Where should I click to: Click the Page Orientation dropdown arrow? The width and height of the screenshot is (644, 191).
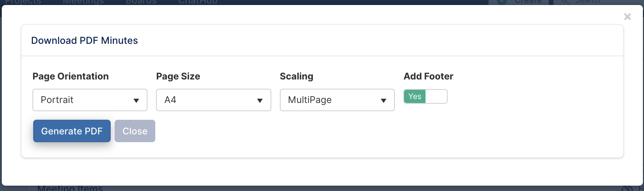click(136, 100)
